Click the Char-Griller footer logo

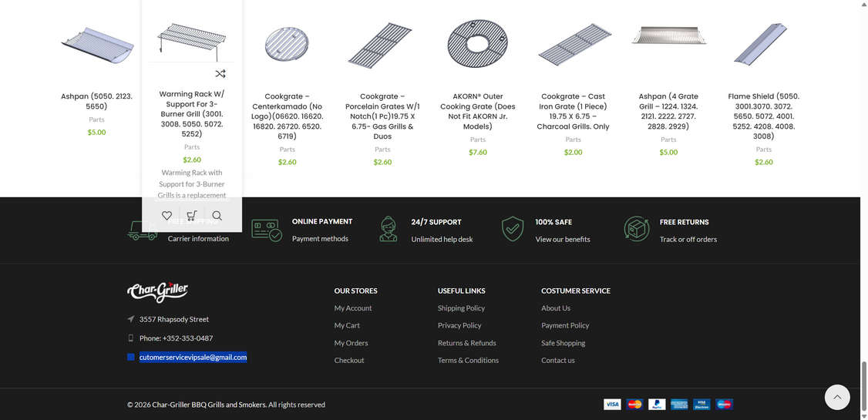click(158, 292)
